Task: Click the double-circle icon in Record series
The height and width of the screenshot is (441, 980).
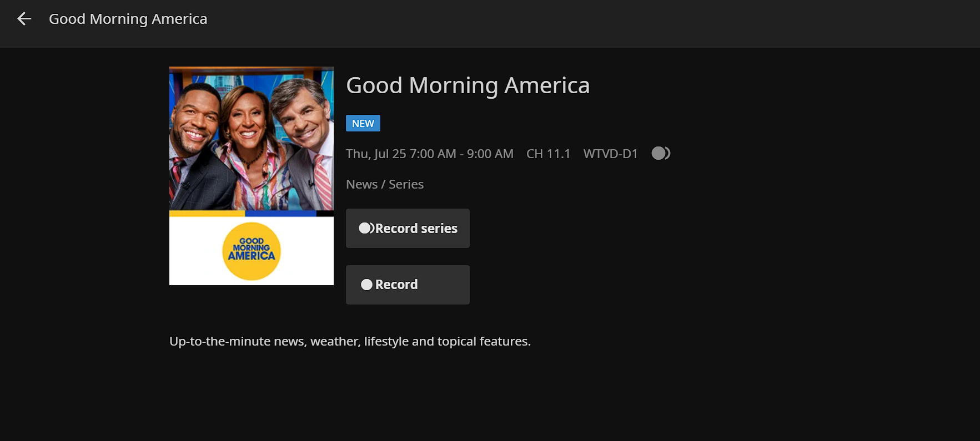Action: (x=366, y=228)
